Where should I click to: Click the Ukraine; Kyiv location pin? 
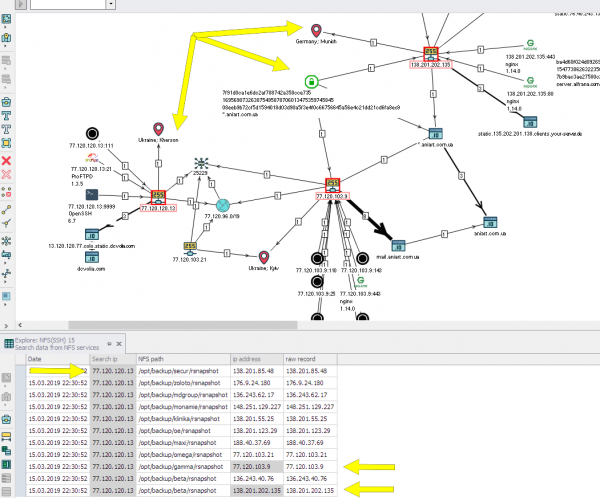click(265, 257)
